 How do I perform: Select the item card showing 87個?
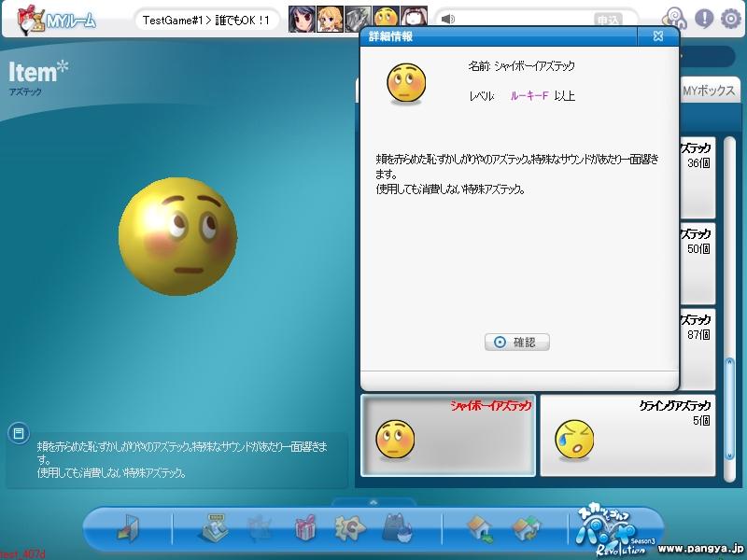click(698, 349)
